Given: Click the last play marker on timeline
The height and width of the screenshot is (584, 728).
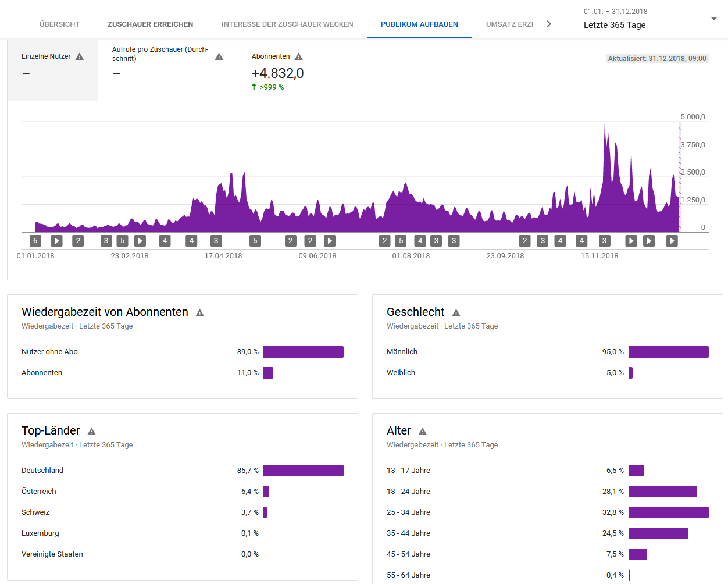Looking at the screenshot, I should pos(672,241).
